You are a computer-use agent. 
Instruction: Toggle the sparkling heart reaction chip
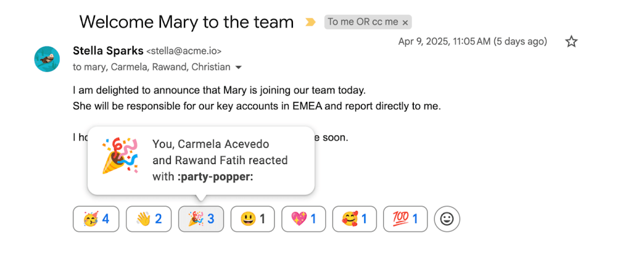tap(303, 219)
